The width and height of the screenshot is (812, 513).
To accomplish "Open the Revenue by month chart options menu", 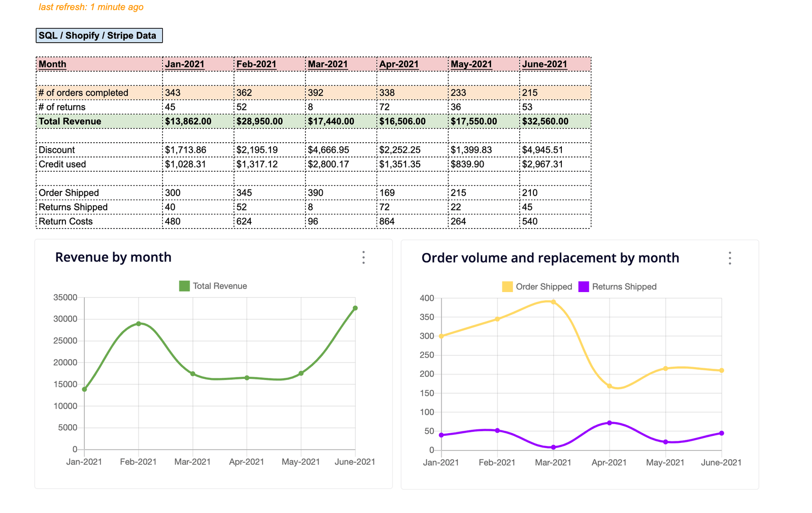I will [x=363, y=258].
